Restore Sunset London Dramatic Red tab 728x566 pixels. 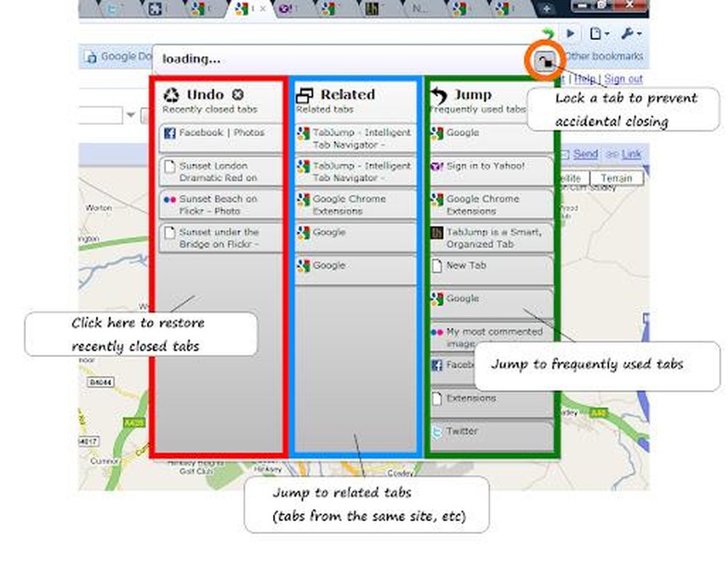click(x=221, y=171)
